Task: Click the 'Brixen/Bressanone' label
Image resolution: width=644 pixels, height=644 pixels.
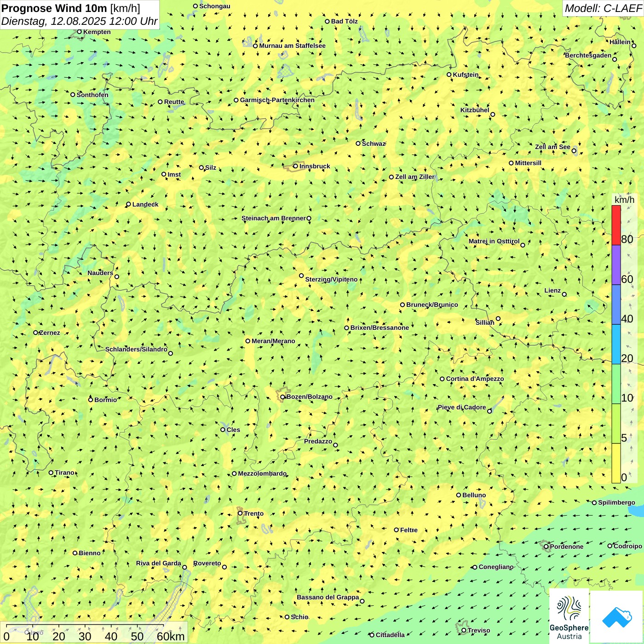Action: pos(379,328)
